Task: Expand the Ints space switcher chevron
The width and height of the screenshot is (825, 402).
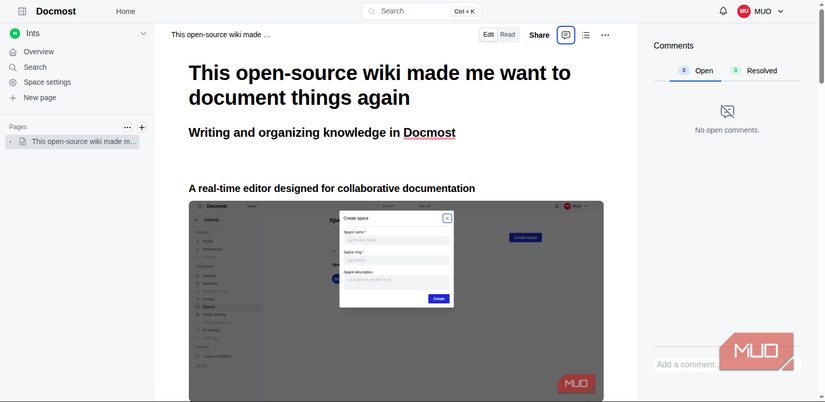Action: click(143, 34)
